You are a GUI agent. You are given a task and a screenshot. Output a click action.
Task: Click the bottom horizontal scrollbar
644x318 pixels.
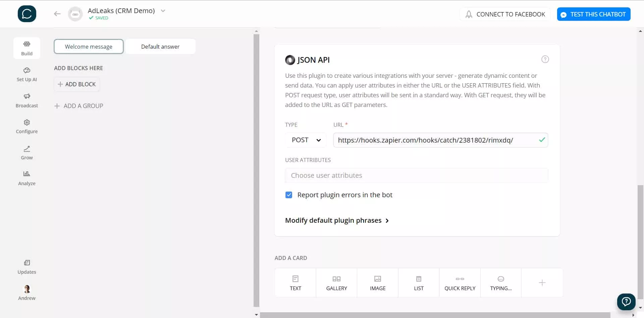(435, 315)
